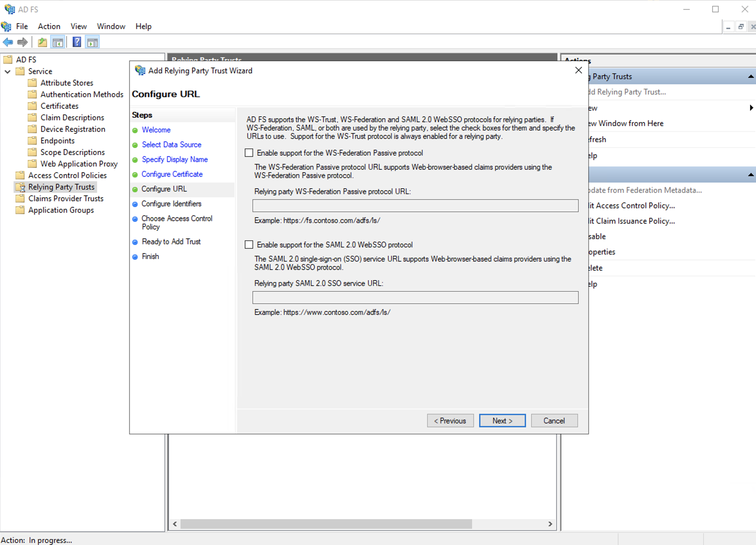Minimize the inner MDI child window

728,27
